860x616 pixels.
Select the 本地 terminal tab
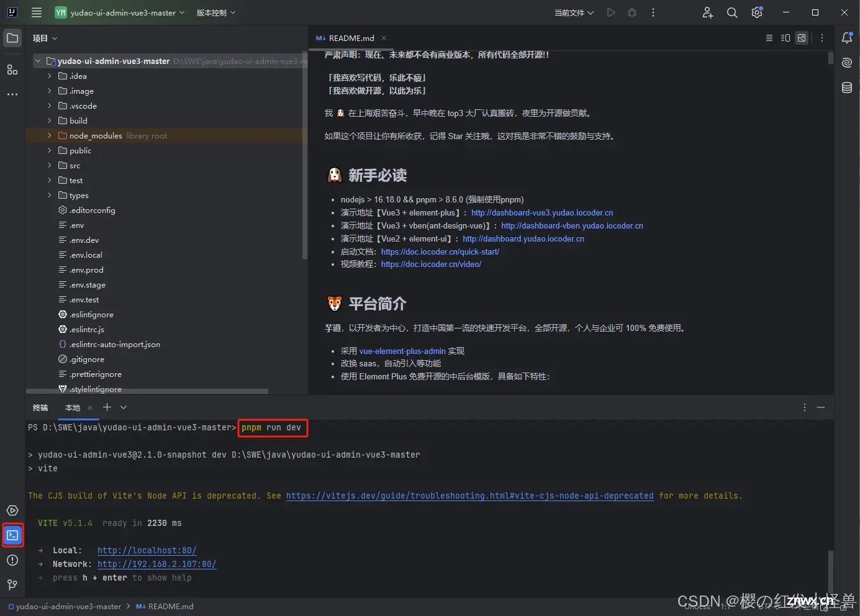[73, 408]
